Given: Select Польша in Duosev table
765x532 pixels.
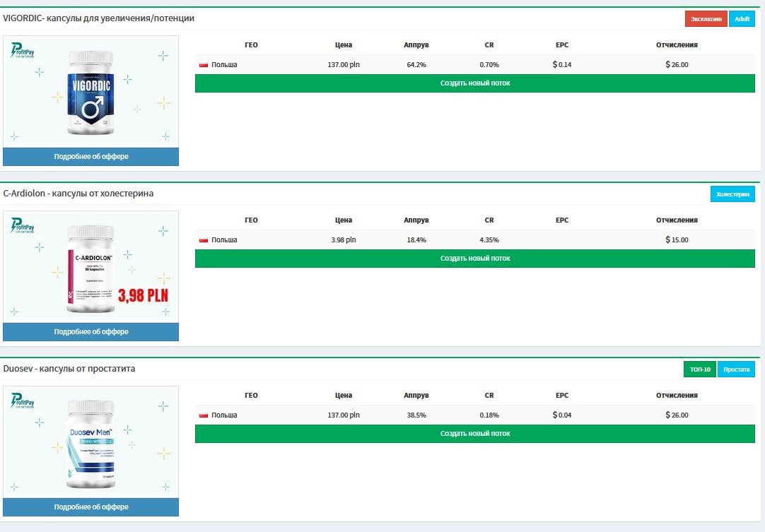Looking at the screenshot, I should pos(224,415).
